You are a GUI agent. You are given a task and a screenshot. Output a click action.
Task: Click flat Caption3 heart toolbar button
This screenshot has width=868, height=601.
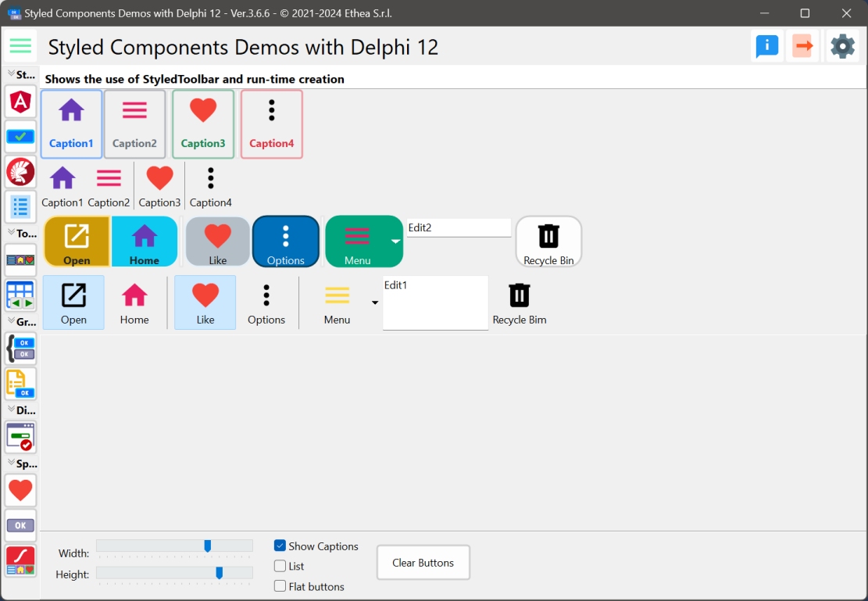[159, 188]
